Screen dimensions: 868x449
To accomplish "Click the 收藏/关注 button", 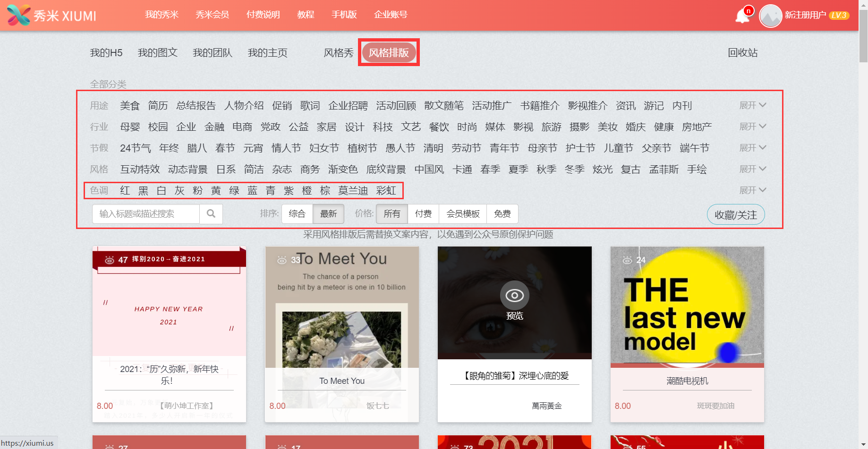I will 735,214.
